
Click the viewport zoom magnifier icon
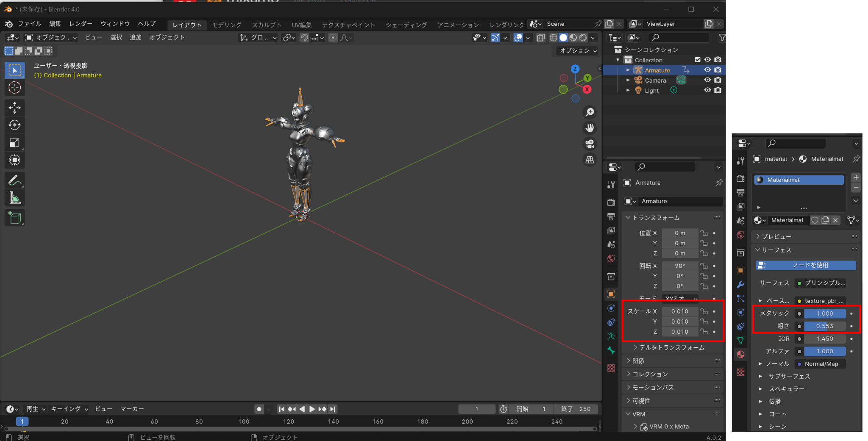(590, 112)
